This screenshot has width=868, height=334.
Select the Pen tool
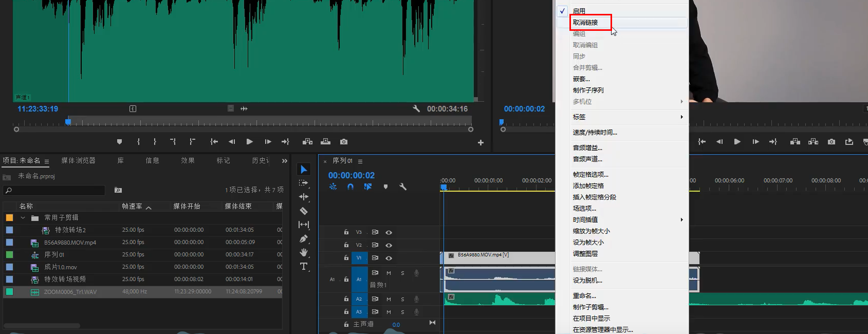pyautogui.click(x=304, y=238)
